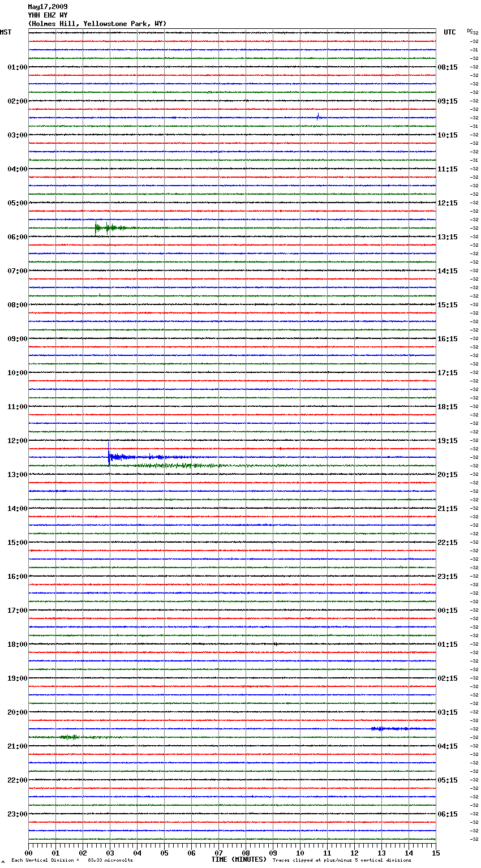Click the Each Vertical Division 83.33 microvolts note
This screenshot has height=868, width=481.
72,860
